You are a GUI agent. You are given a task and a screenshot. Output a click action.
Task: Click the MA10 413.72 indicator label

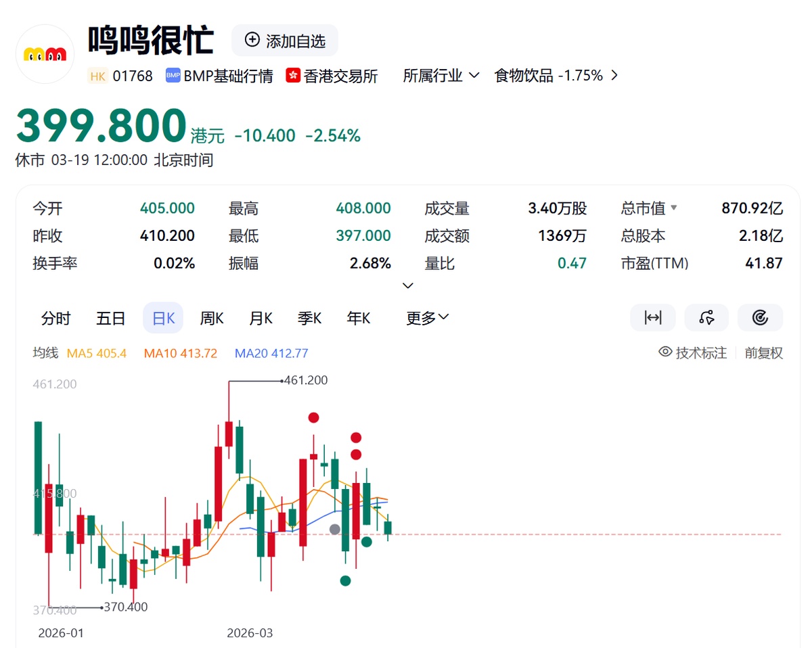[181, 353]
